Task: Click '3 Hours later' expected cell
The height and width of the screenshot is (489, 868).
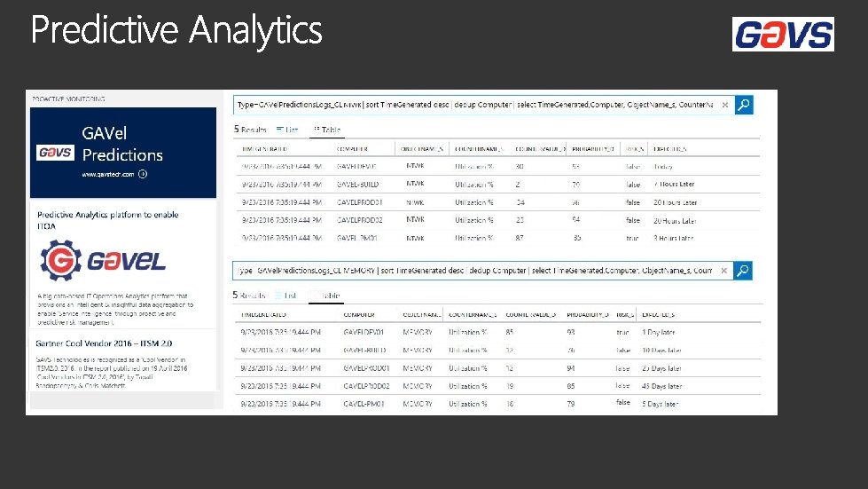Action: [x=673, y=238]
